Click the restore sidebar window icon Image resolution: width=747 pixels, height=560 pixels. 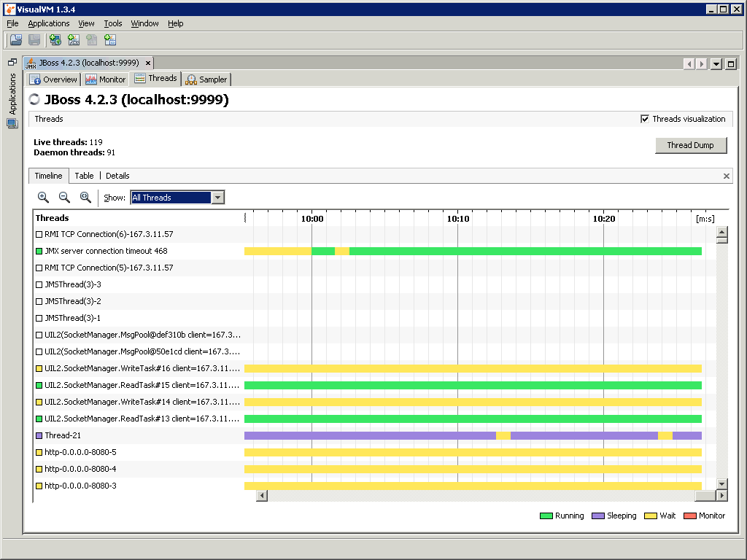point(12,63)
